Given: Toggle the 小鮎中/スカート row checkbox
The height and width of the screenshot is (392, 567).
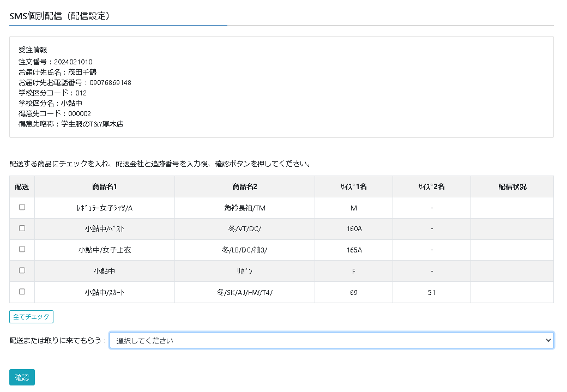Looking at the screenshot, I should (22, 292).
